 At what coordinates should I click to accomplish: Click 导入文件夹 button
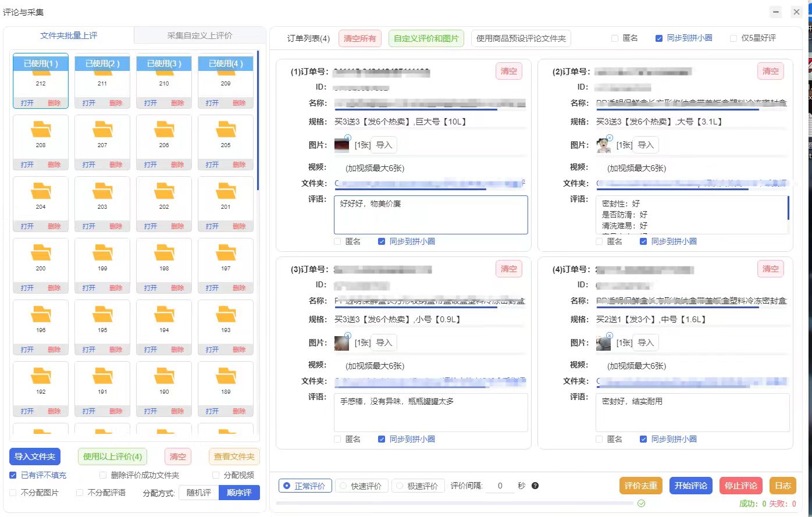point(35,457)
